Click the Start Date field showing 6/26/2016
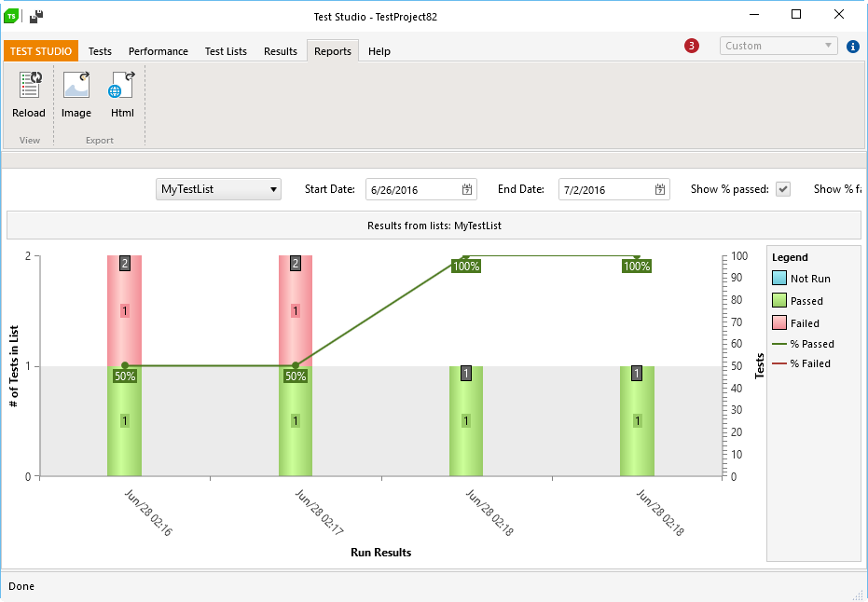 (420, 189)
